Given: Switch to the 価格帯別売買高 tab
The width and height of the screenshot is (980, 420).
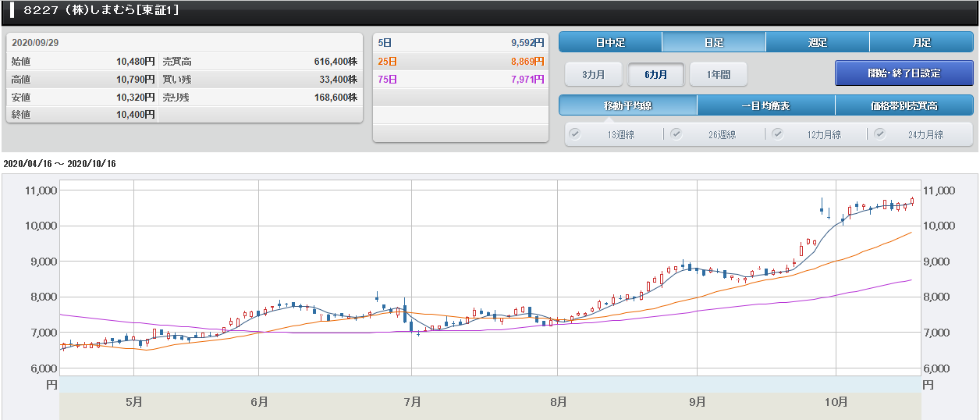Looking at the screenshot, I should click(x=904, y=105).
